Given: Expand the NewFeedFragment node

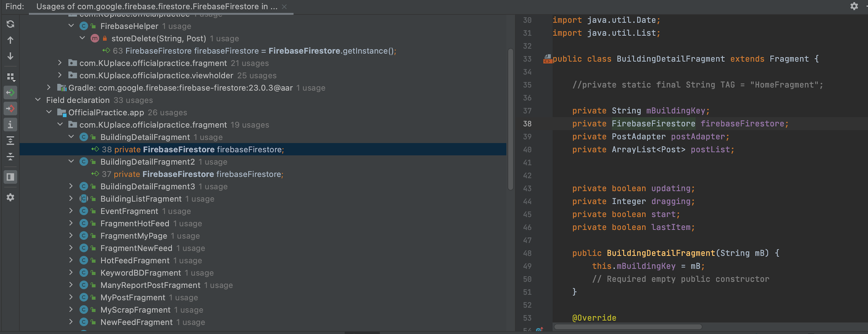Looking at the screenshot, I should click(x=71, y=322).
